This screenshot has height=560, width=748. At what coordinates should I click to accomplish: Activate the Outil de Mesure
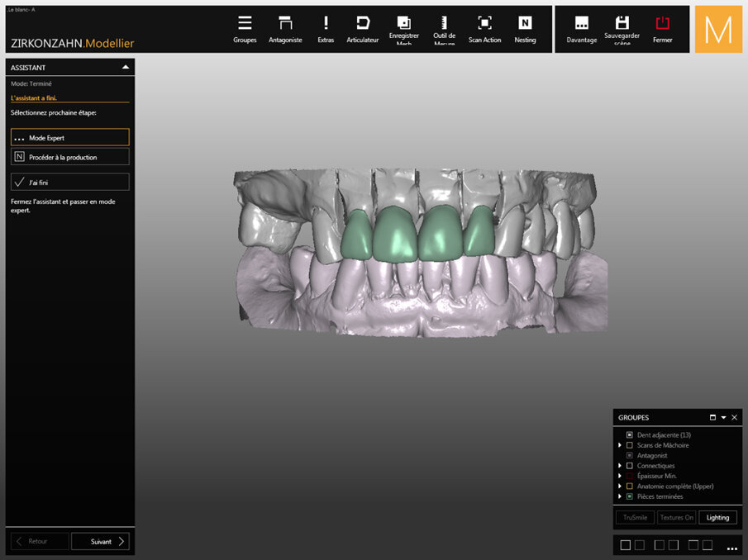pos(444,27)
